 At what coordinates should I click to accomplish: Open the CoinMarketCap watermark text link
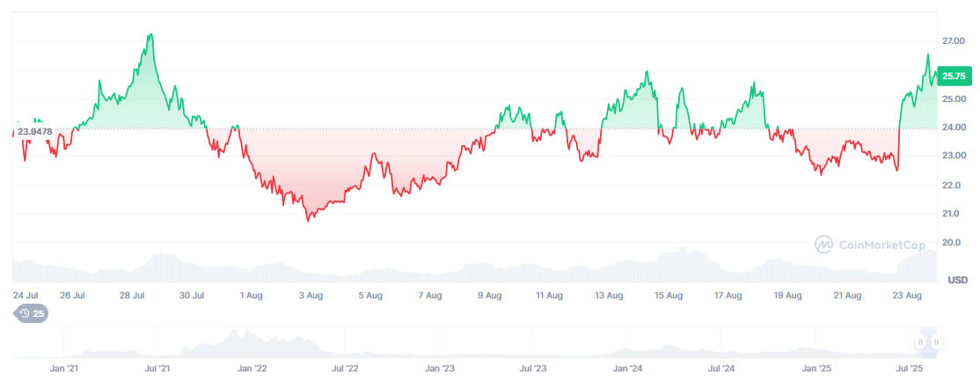[881, 244]
